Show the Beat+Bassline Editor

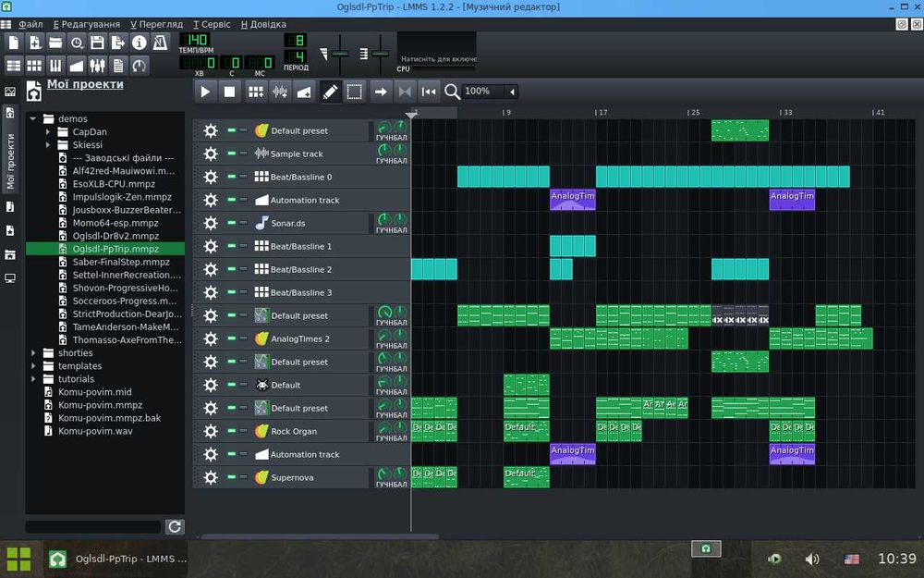click(x=35, y=66)
